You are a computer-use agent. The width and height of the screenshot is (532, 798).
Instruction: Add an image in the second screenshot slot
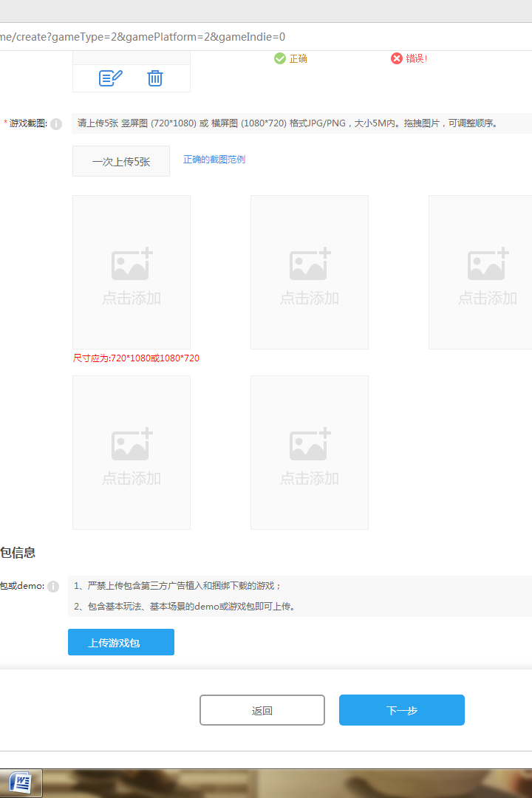[x=310, y=272]
